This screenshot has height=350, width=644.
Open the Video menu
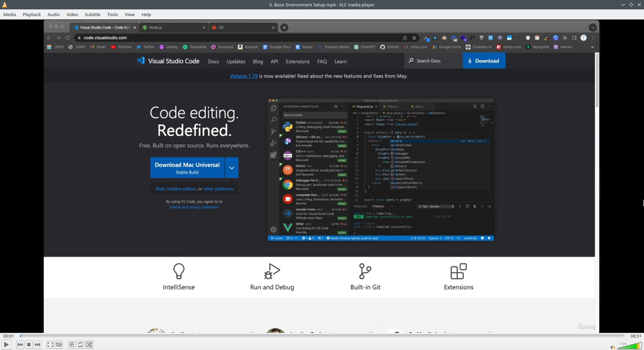tap(72, 14)
